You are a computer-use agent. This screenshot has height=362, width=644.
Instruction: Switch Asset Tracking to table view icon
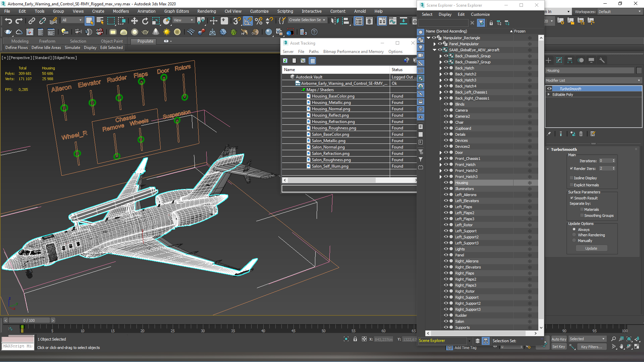(313, 61)
